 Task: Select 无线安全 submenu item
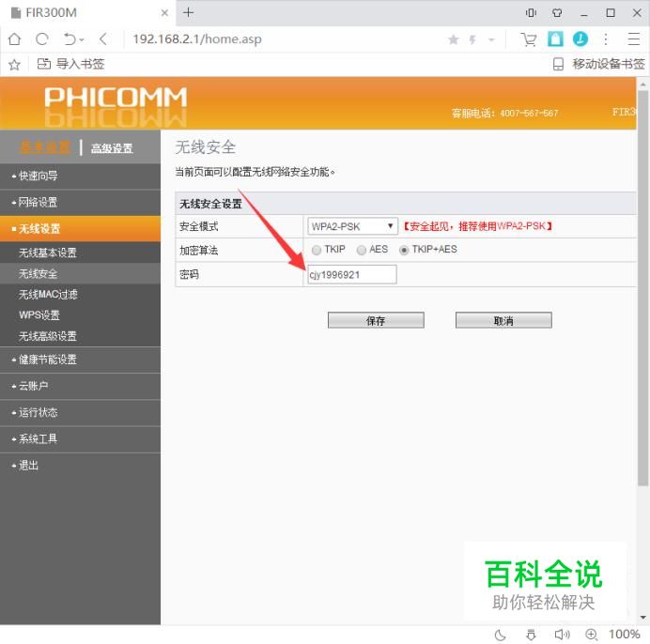pyautogui.click(x=80, y=273)
